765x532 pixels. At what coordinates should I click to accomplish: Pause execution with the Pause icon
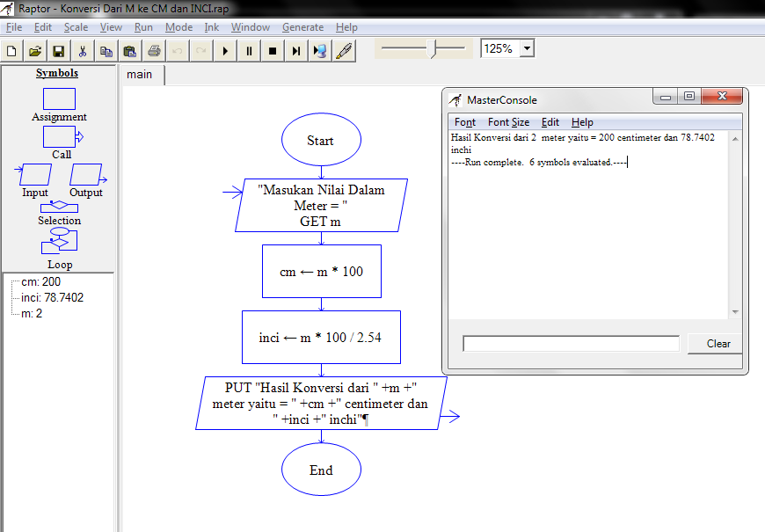249,50
